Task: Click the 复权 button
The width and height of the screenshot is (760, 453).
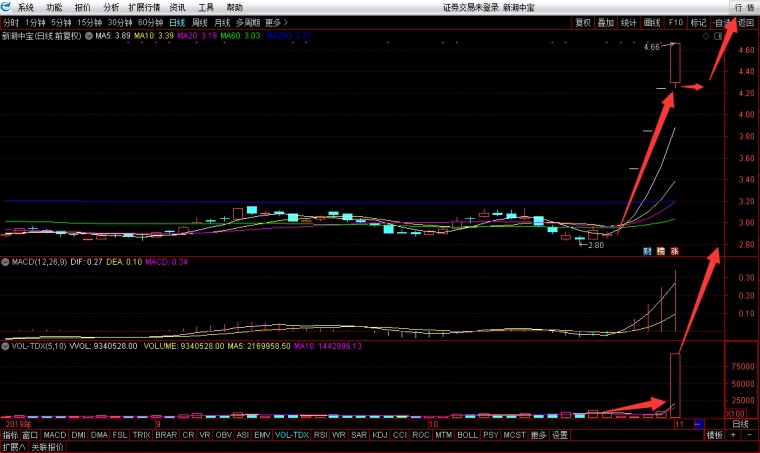Action: coord(582,21)
